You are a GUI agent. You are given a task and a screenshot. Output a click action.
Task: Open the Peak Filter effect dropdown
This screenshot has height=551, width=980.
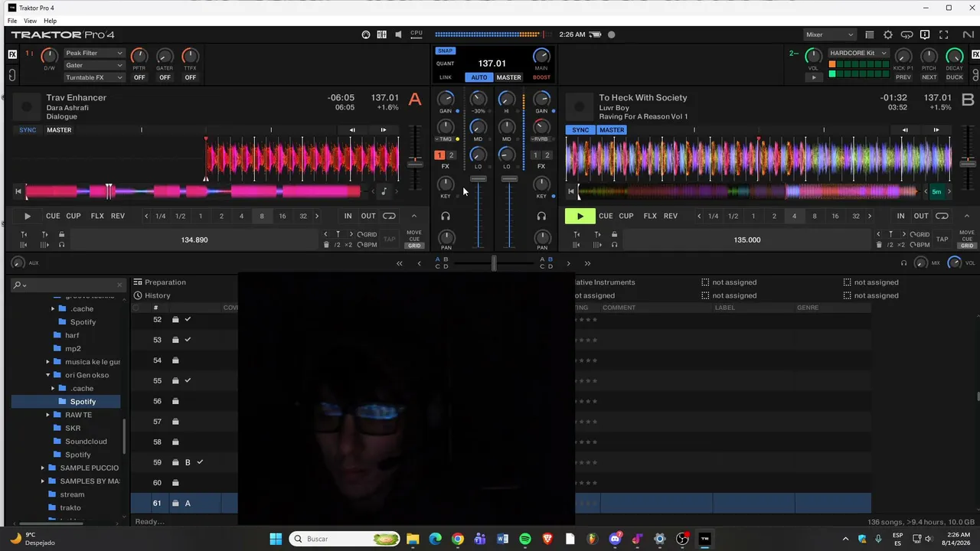click(x=93, y=54)
